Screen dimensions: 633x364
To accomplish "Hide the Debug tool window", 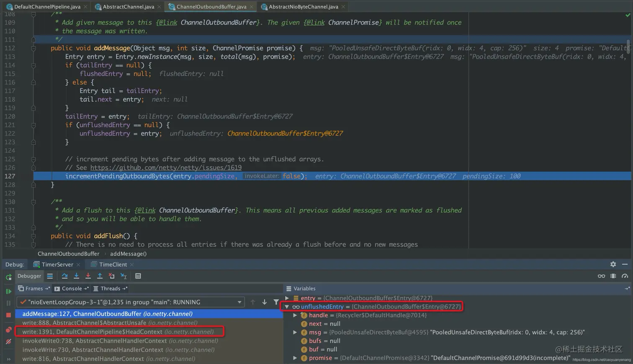I will tap(625, 264).
